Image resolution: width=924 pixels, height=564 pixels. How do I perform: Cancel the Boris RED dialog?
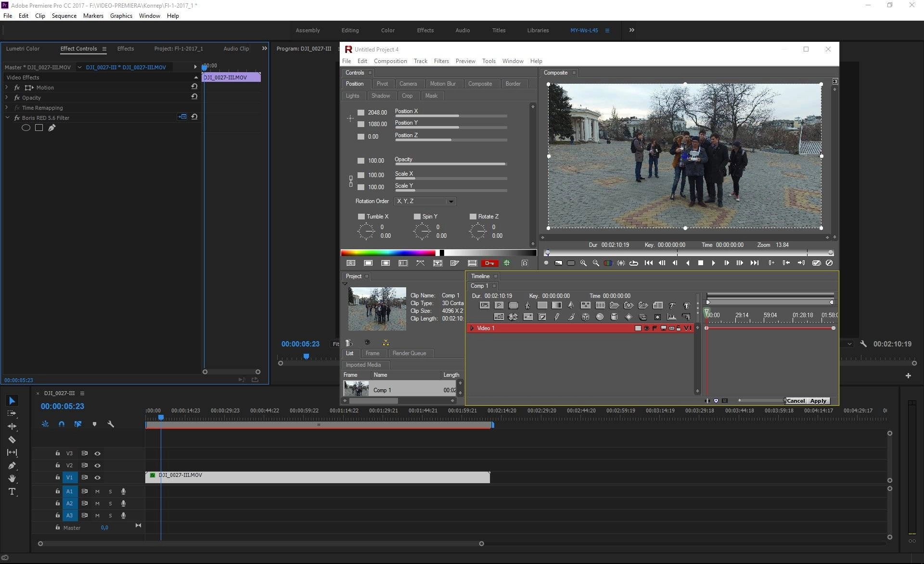click(796, 401)
